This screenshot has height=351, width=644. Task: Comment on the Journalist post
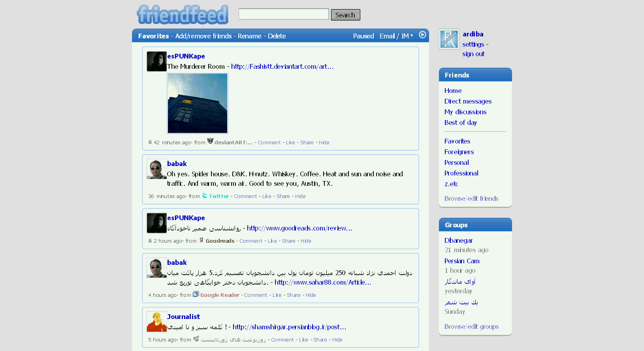[x=282, y=340]
